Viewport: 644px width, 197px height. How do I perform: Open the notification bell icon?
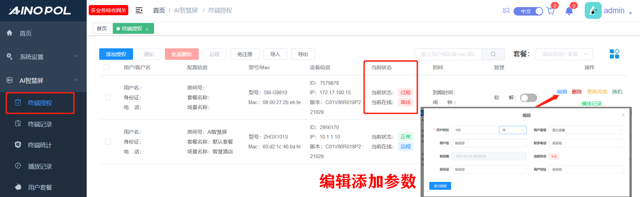click(x=569, y=11)
